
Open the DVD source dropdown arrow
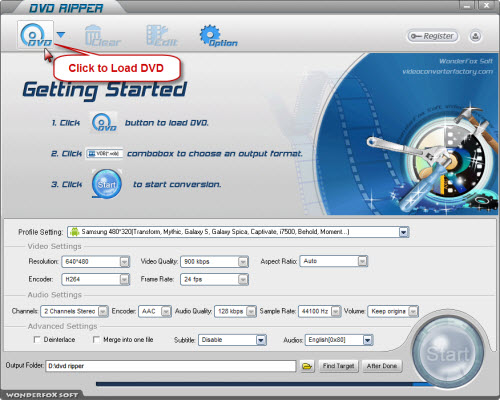(x=61, y=34)
